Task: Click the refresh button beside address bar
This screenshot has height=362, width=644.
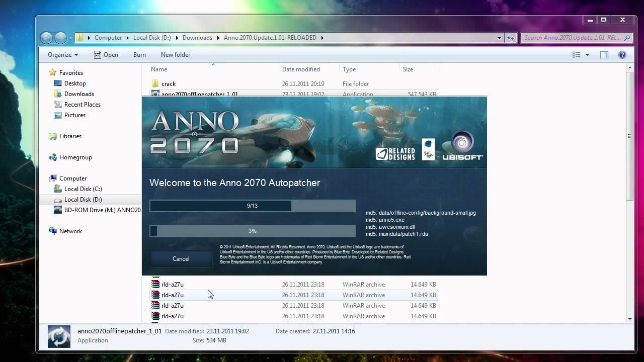Action: (x=511, y=38)
